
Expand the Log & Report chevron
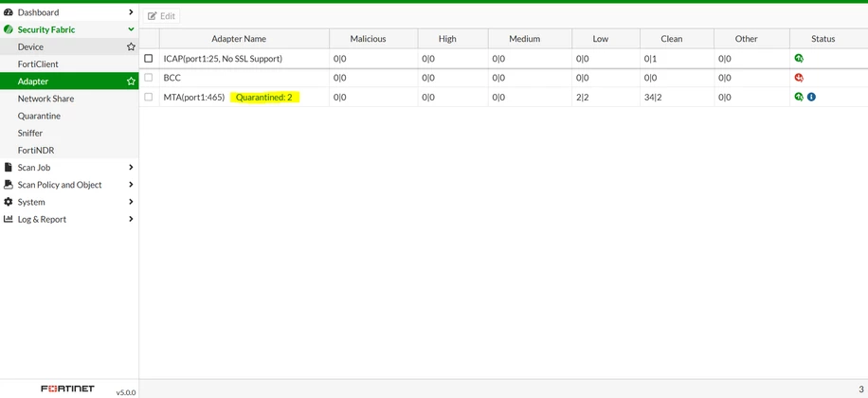(x=131, y=219)
